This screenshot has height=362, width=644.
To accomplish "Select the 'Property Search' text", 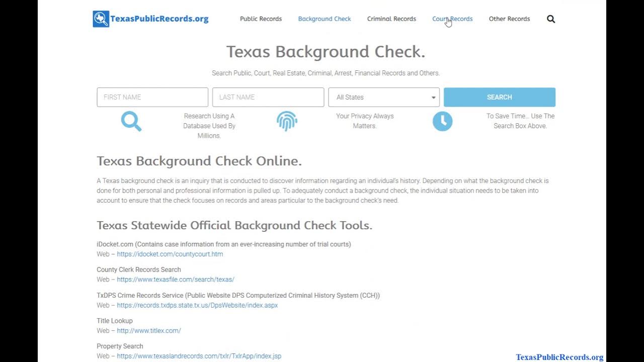I will 120,346.
